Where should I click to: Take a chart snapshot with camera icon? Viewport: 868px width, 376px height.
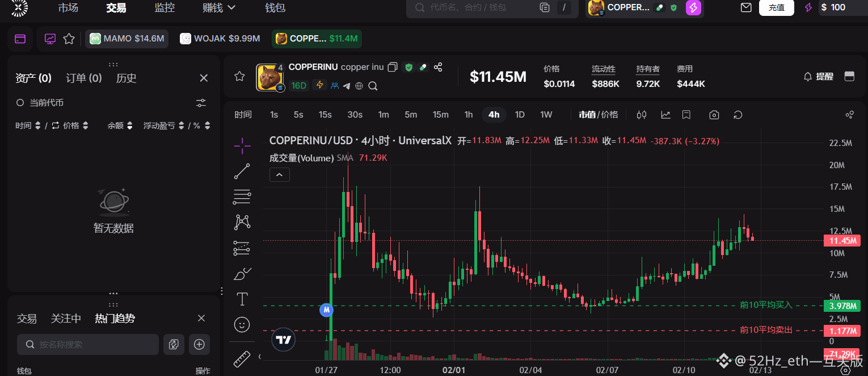point(714,115)
